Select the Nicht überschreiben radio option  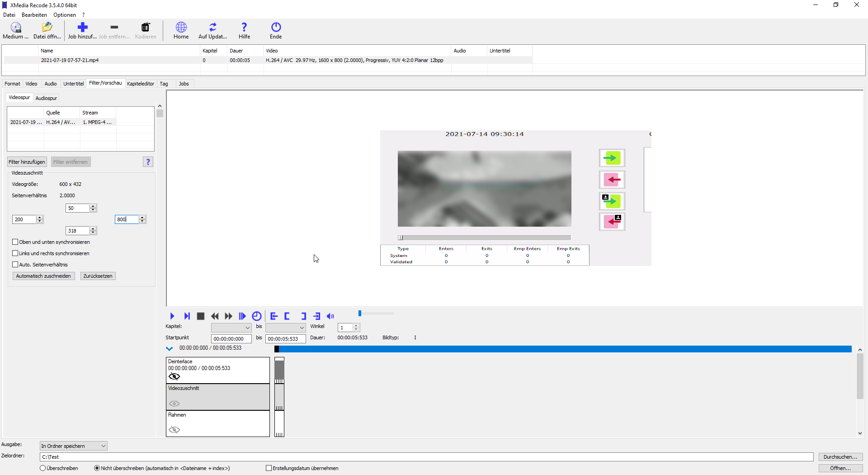pos(97,468)
